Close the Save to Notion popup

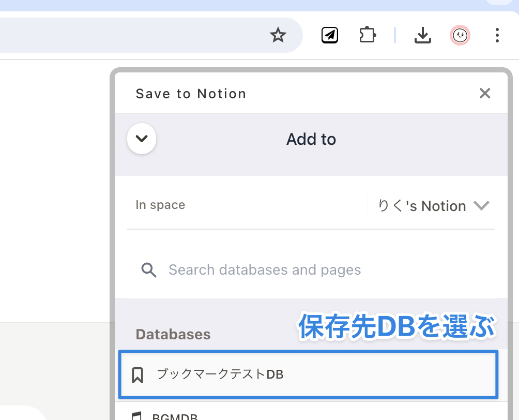484,94
